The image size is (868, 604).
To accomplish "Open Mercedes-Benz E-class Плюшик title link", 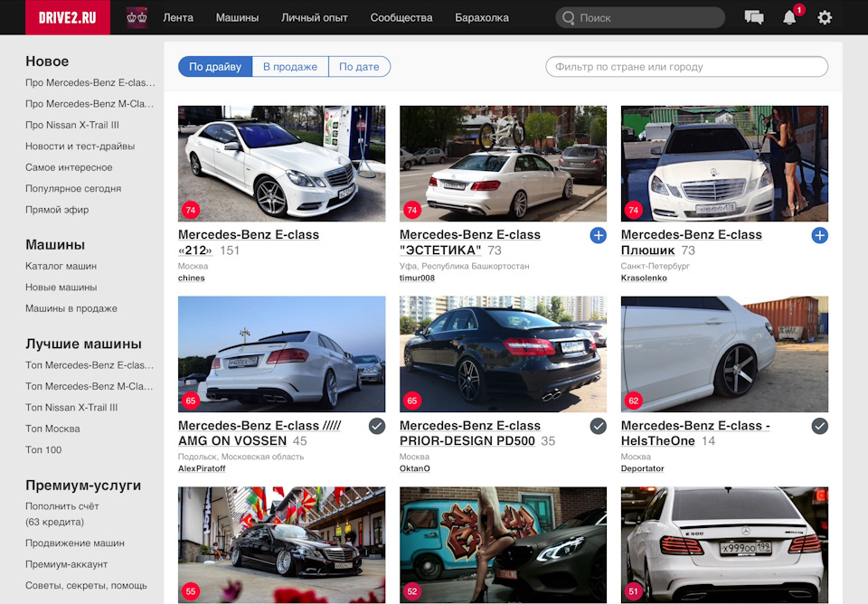I will (x=692, y=242).
